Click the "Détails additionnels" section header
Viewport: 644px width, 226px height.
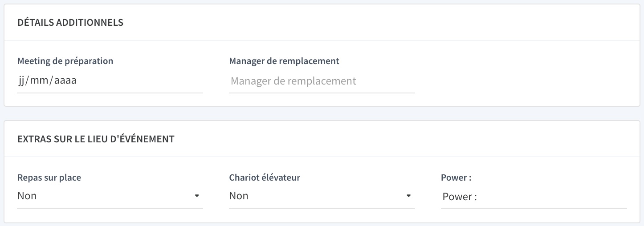(x=70, y=23)
